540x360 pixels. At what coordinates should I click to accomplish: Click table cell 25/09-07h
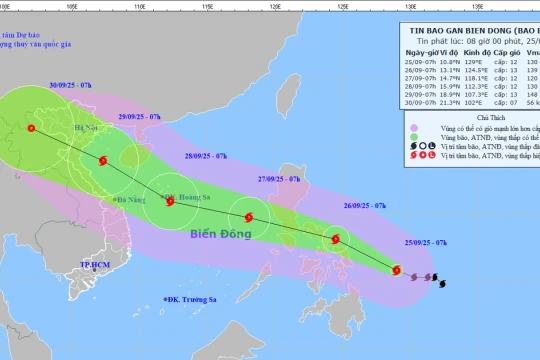pos(420,62)
